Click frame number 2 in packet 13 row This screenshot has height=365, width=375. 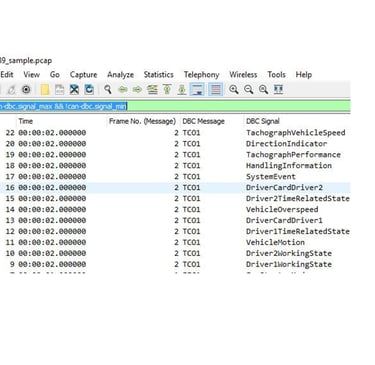tap(176, 220)
